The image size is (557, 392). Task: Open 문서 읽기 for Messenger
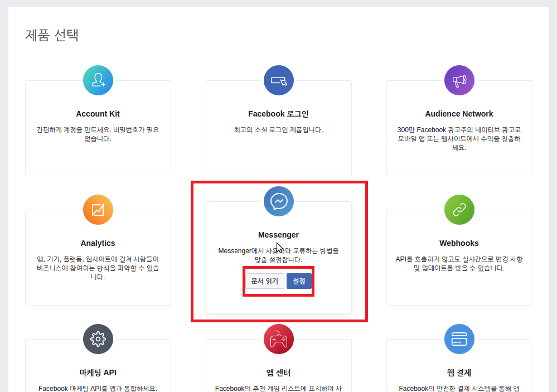pos(265,281)
